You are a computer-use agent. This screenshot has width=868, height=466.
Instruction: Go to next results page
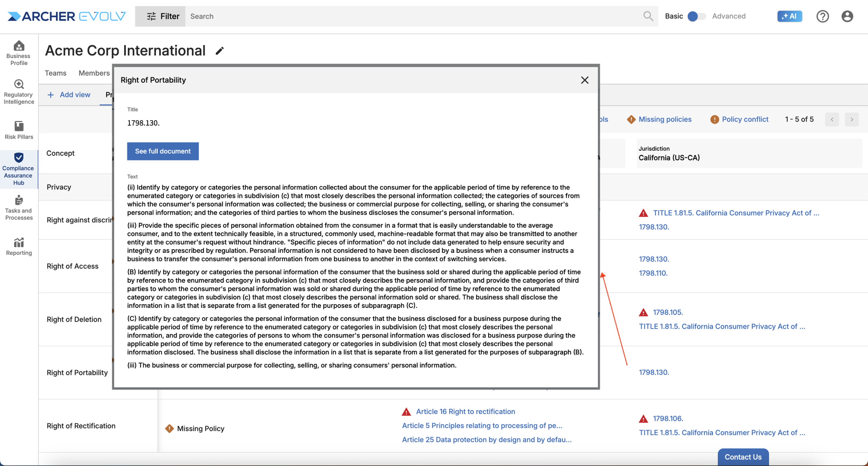coord(851,119)
